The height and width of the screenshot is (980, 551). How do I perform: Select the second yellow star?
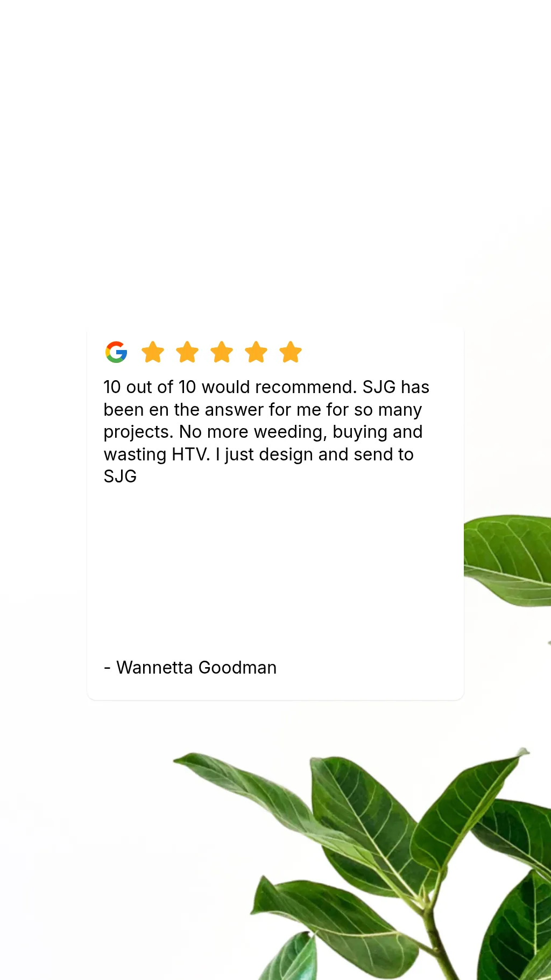pos(187,352)
